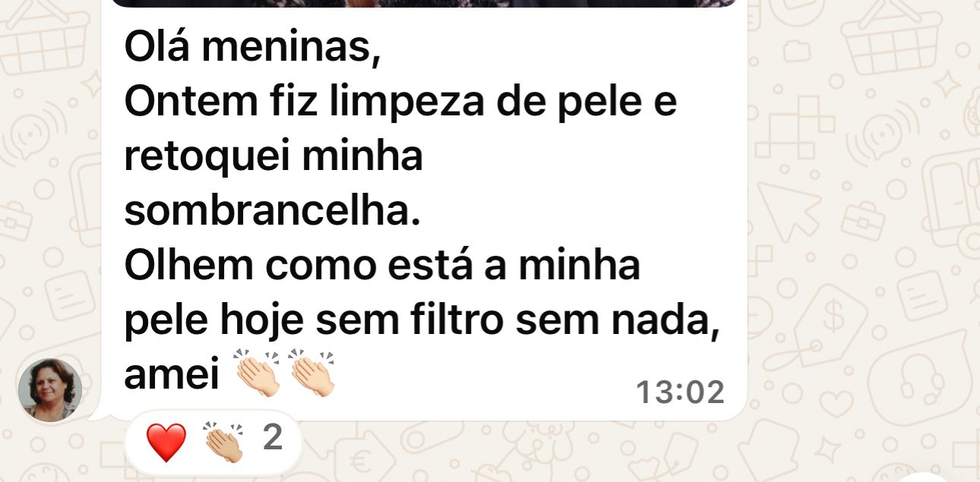Click the second clapping emoji in message
The height and width of the screenshot is (482, 980).
pos(311,373)
